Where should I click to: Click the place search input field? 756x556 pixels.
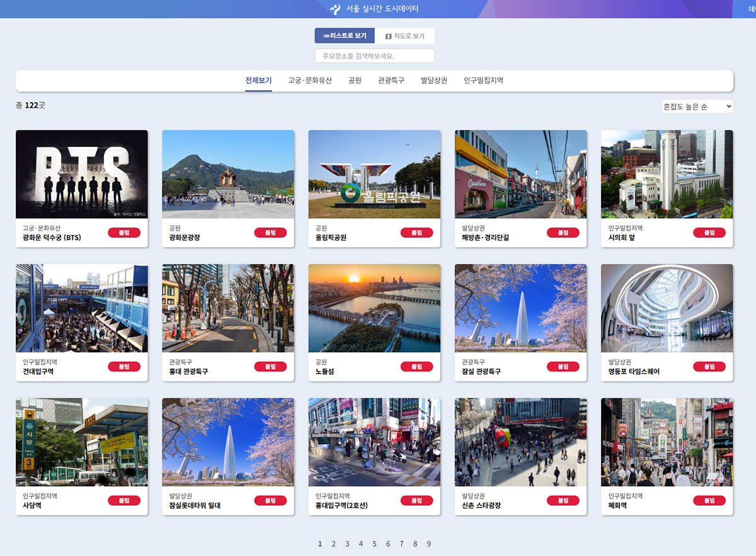tap(374, 56)
